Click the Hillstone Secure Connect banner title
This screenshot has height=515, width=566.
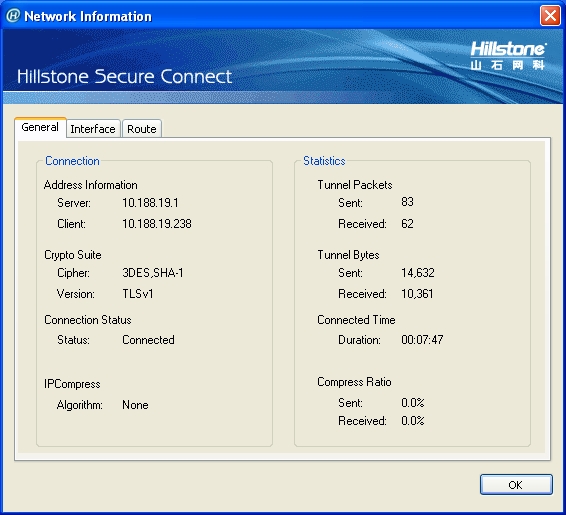pos(124,77)
